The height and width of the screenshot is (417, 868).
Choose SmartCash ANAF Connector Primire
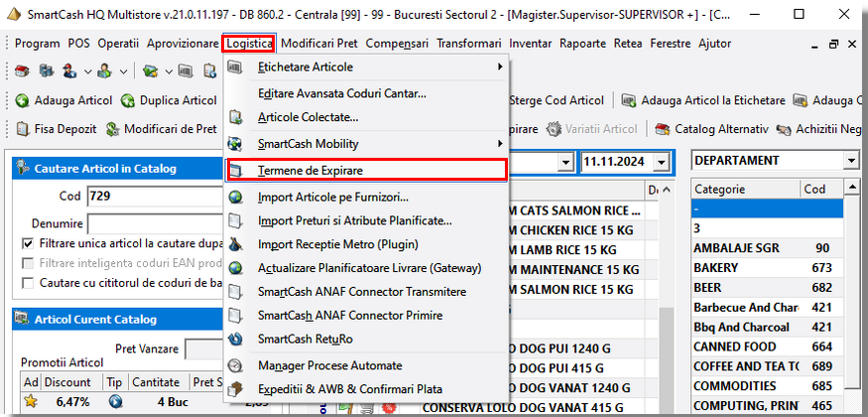[350, 315]
